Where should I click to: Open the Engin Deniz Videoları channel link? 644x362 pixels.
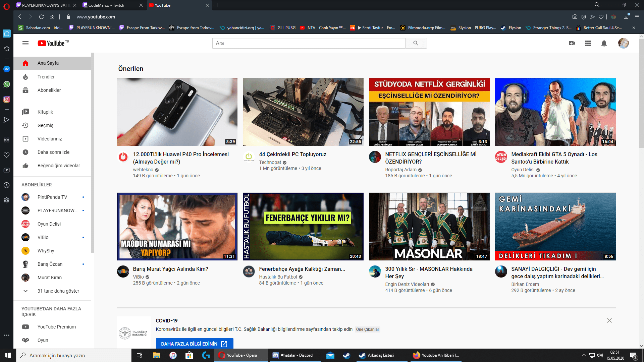coord(407,284)
